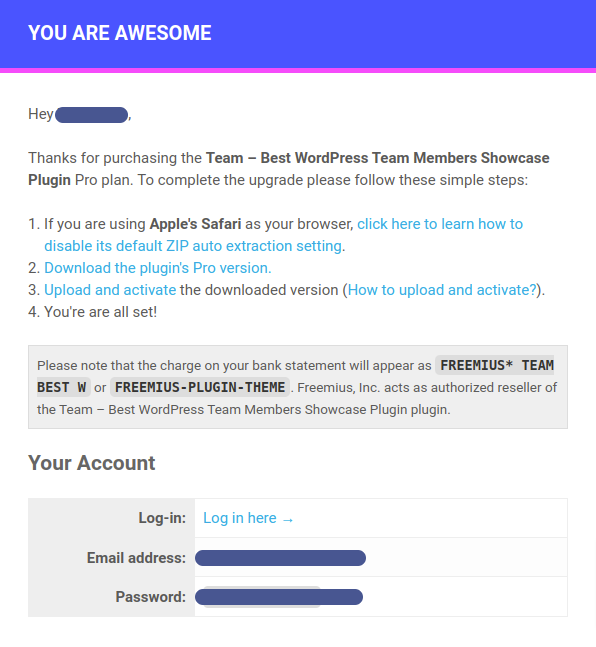The width and height of the screenshot is (596, 647).
Task: Click the redacted password value
Action: [x=279, y=597]
